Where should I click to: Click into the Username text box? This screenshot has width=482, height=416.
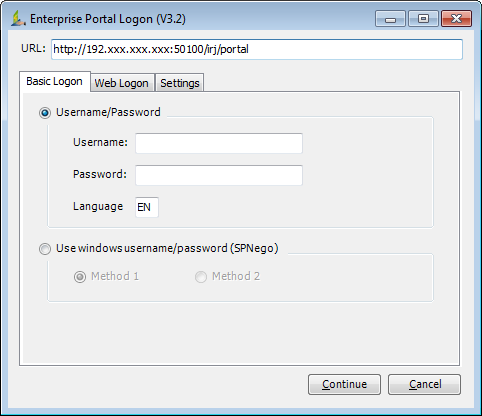pos(219,143)
